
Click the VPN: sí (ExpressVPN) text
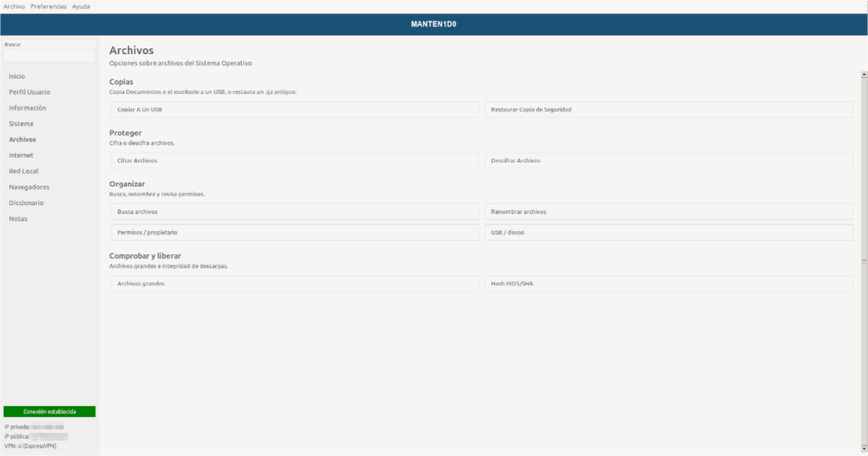pyautogui.click(x=31, y=446)
